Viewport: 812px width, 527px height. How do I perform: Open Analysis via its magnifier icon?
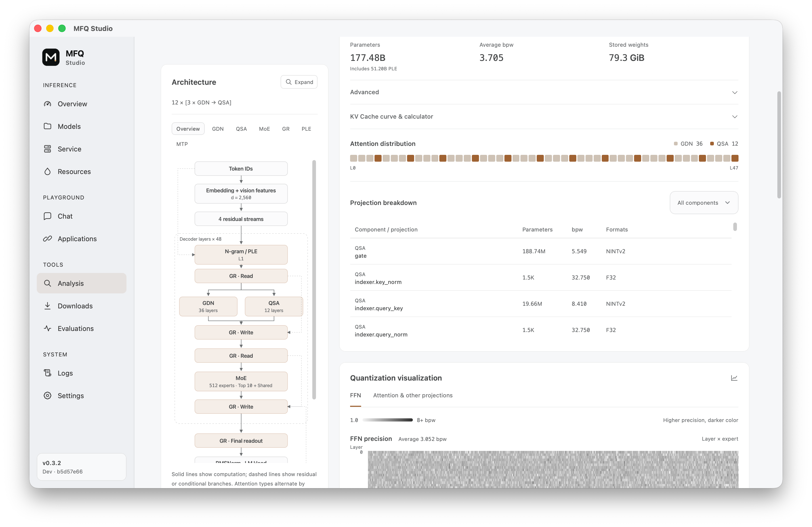click(48, 283)
